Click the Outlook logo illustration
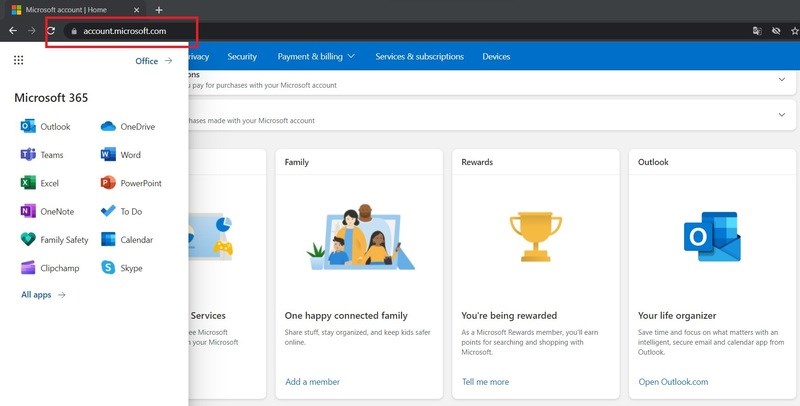 tap(712, 236)
